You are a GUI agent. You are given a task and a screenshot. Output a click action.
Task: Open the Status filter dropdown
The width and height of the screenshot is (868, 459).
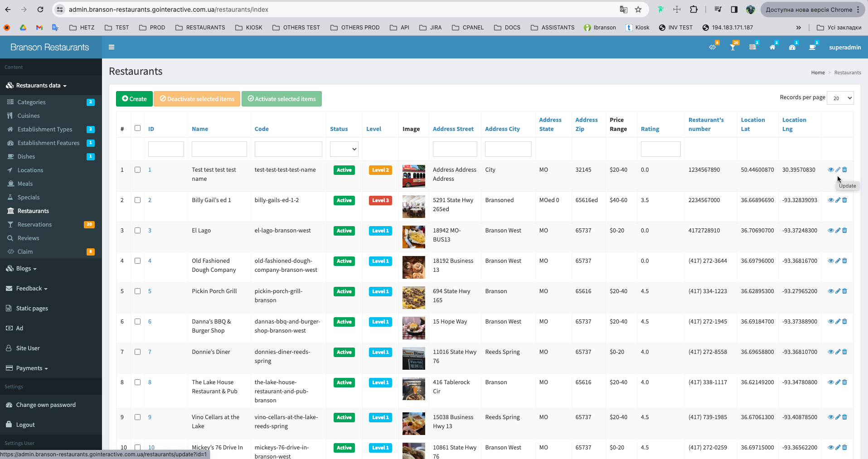pos(344,149)
